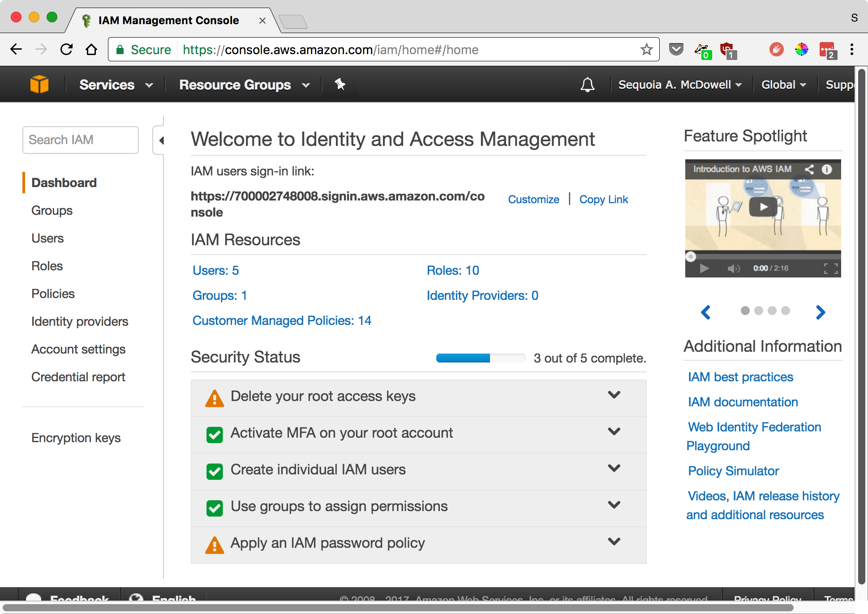Click the video share icon
The width and height of the screenshot is (868, 614).
pyautogui.click(x=809, y=169)
